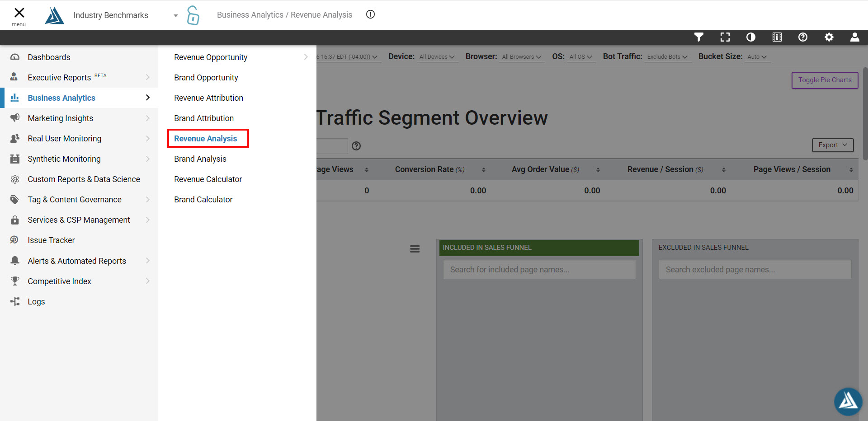Image resolution: width=868 pixels, height=421 pixels.
Task: Open the user profile icon
Action: click(855, 37)
